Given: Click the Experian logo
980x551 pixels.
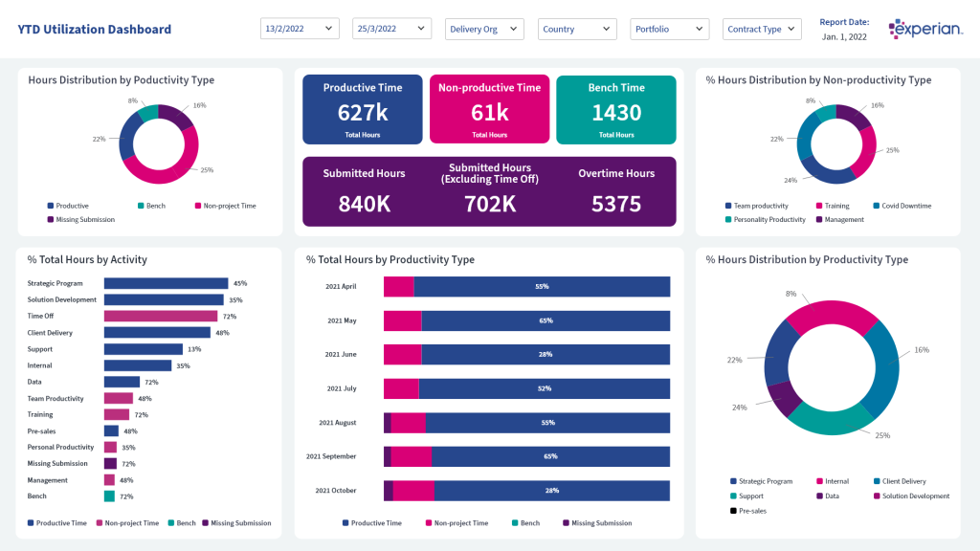Looking at the screenshot, I should pos(924,29).
